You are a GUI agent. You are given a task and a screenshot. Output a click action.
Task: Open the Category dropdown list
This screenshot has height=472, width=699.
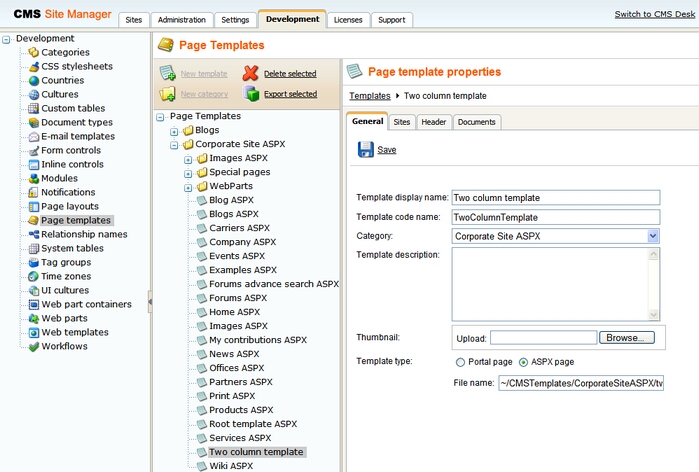(653, 236)
